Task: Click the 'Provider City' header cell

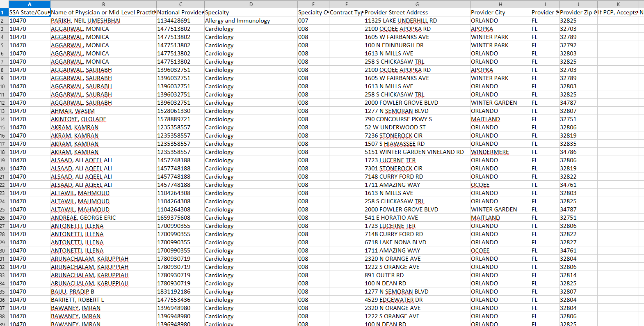Action: click(x=500, y=12)
